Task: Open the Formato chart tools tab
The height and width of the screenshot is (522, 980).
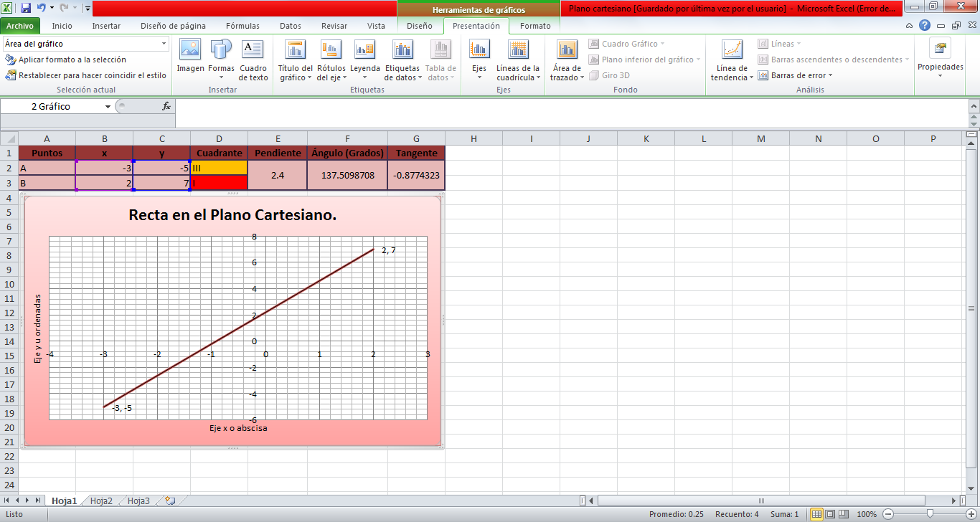Action: click(534, 25)
